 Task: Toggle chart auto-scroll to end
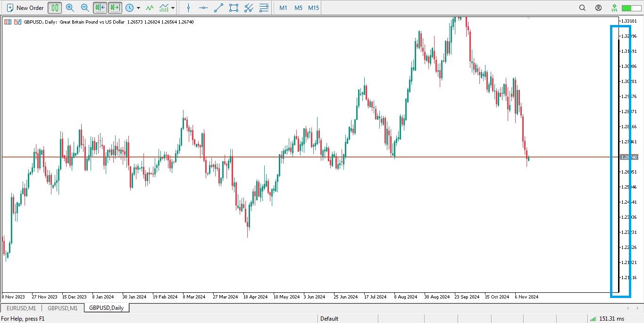100,8
